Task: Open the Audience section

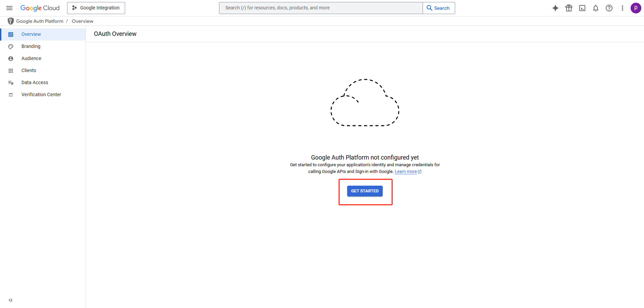Action: click(31, 58)
